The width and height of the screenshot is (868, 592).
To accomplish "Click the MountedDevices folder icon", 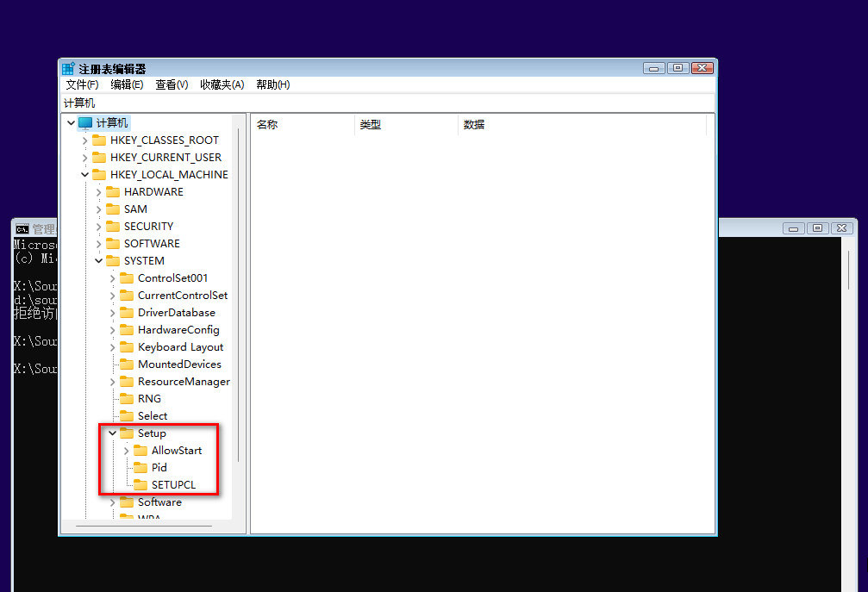I will tap(127, 364).
